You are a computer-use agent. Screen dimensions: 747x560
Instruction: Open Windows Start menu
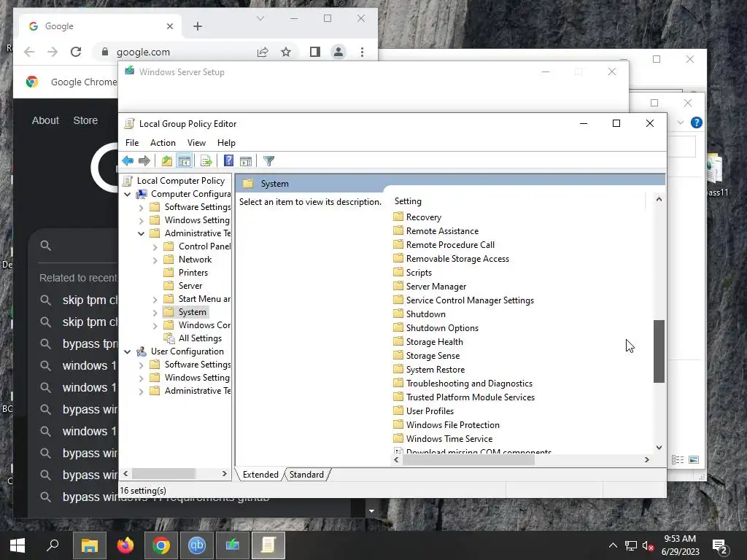pos(18,545)
